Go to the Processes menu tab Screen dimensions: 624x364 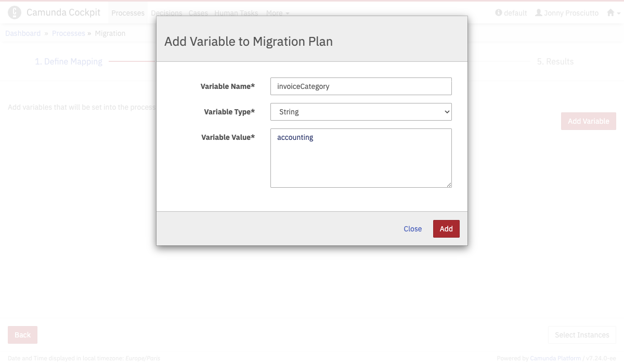point(128,13)
